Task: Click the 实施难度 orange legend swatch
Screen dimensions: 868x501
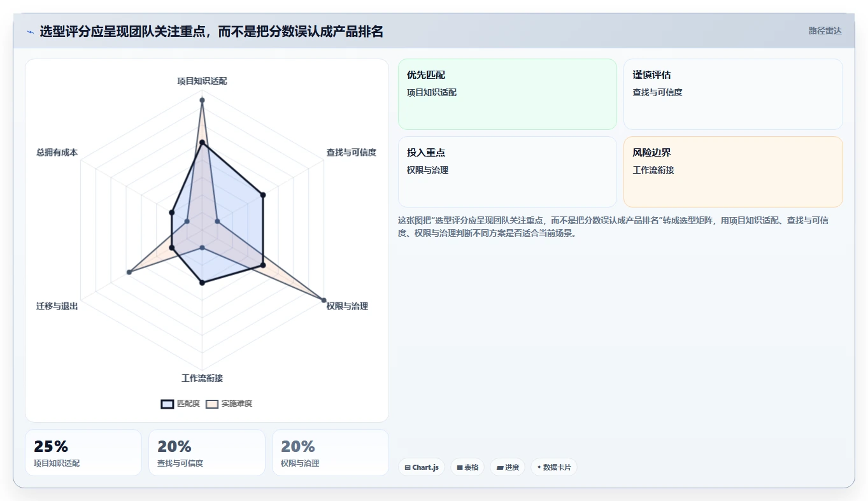Action: (212, 404)
